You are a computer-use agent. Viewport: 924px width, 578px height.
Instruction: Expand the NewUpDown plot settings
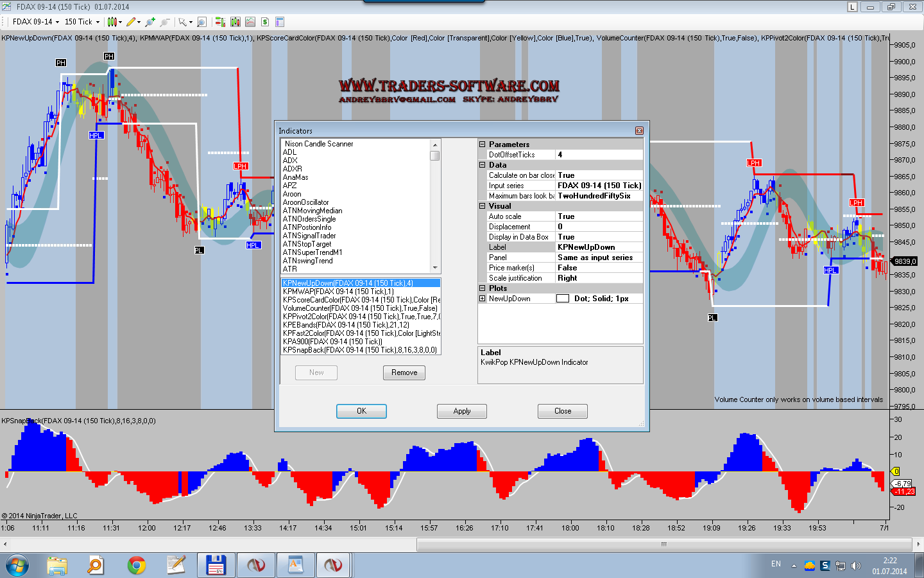tap(483, 299)
